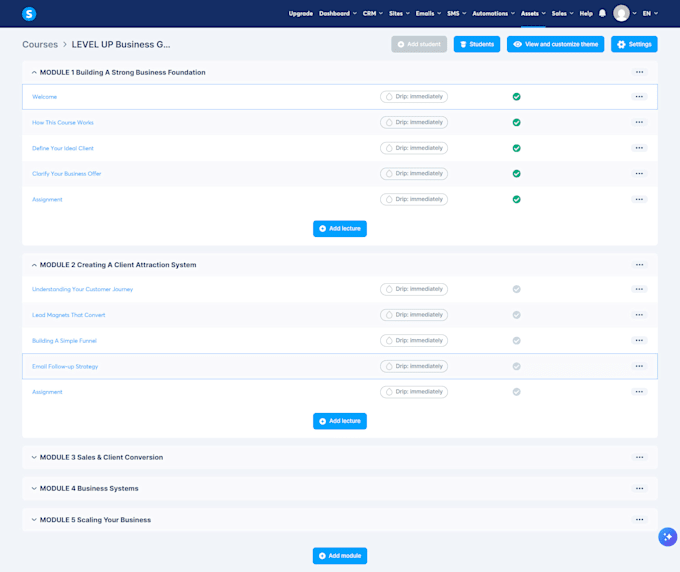
Task: Open the Automations menu
Action: point(494,13)
